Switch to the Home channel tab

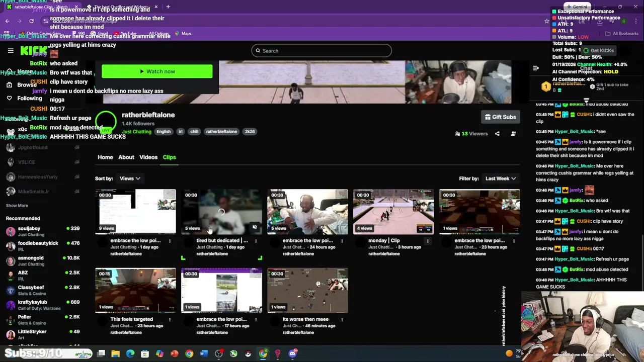[x=105, y=157]
